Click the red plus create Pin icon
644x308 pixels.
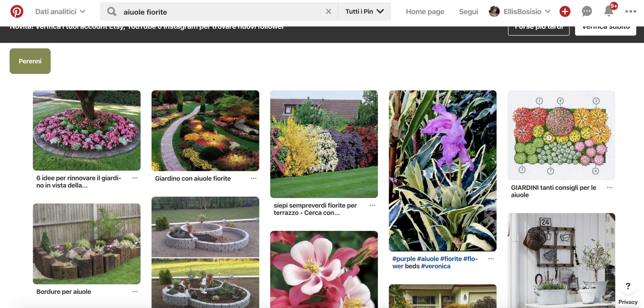tap(565, 12)
